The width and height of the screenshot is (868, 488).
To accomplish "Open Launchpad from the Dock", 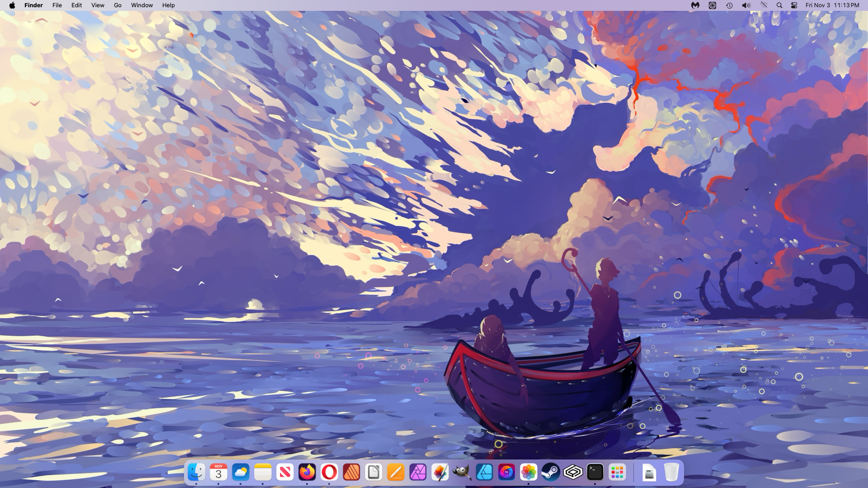I will click(x=617, y=473).
